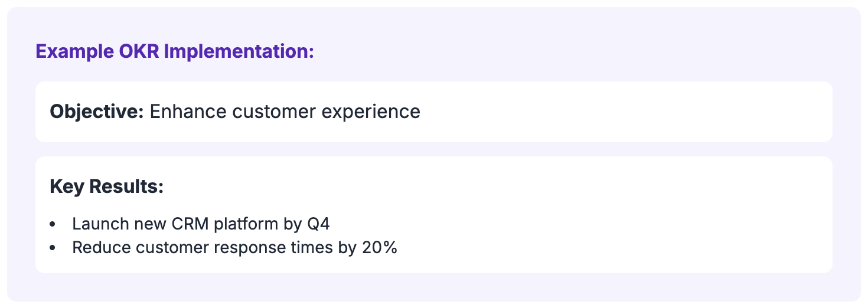Click the Reduce customer response times item
This screenshot has width=868, height=308.
point(234,248)
